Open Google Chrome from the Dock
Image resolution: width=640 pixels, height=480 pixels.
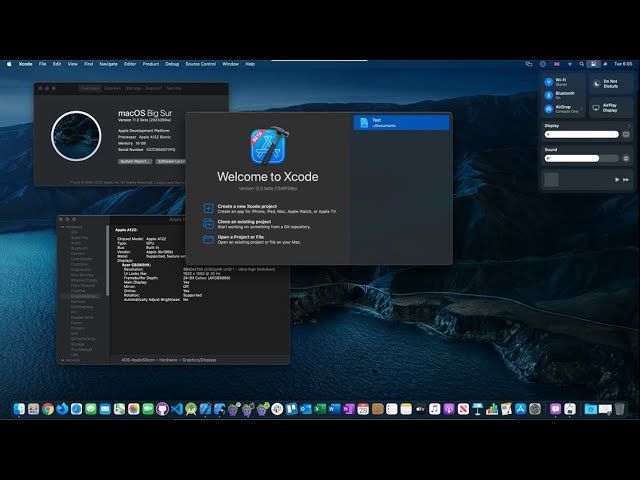[48, 409]
